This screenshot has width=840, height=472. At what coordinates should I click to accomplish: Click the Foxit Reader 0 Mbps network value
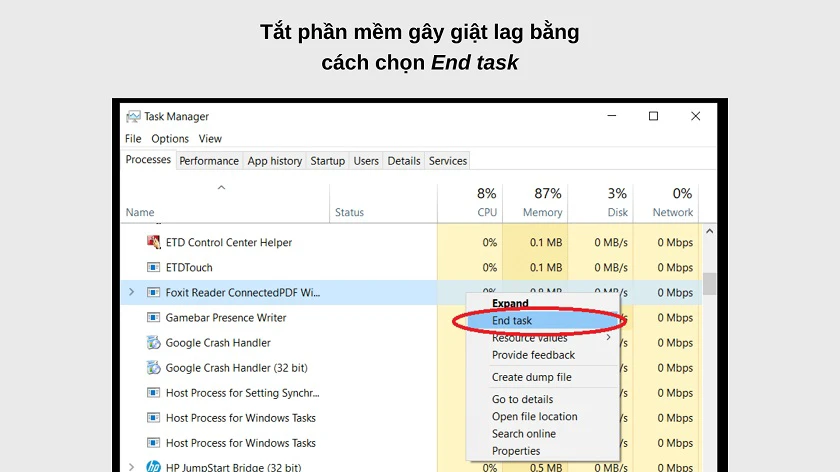[675, 293]
